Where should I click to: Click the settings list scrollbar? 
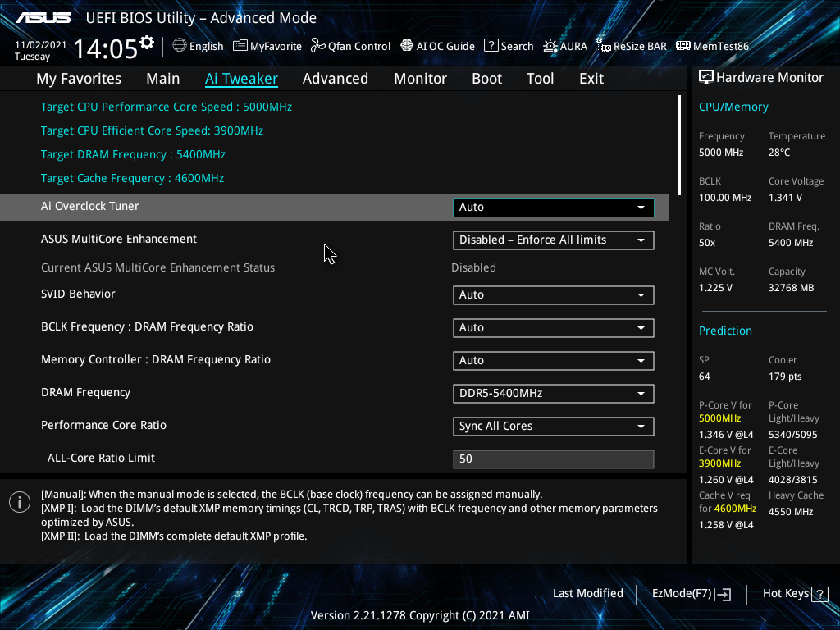679,145
